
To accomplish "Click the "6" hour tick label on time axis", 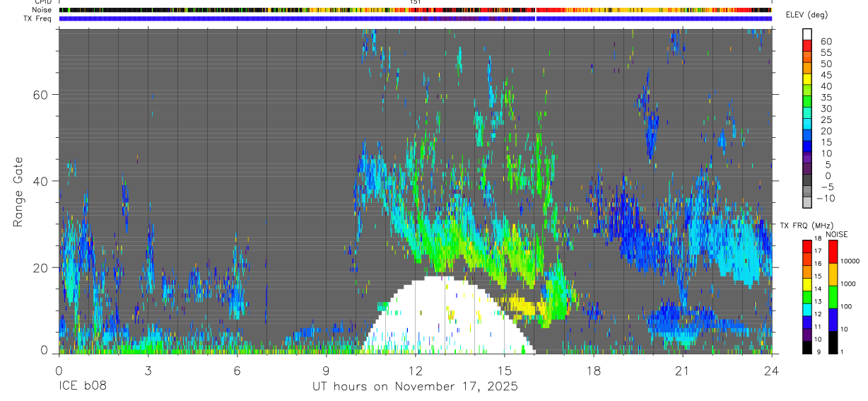I will (237, 370).
